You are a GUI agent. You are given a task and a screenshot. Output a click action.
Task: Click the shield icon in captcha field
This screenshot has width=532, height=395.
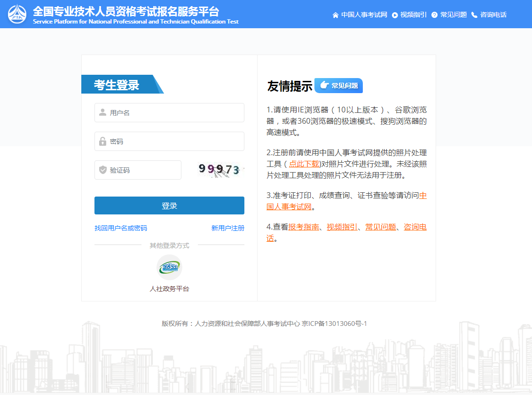[x=102, y=170]
